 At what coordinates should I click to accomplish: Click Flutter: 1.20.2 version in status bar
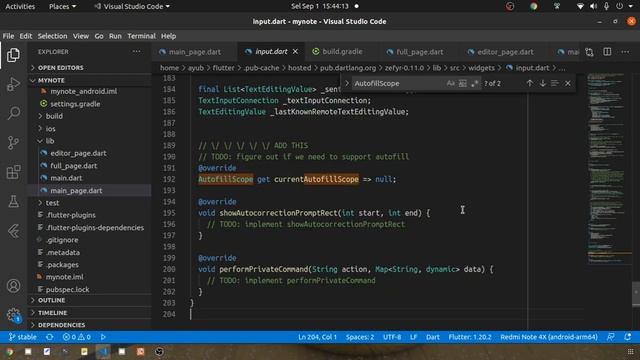point(470,337)
